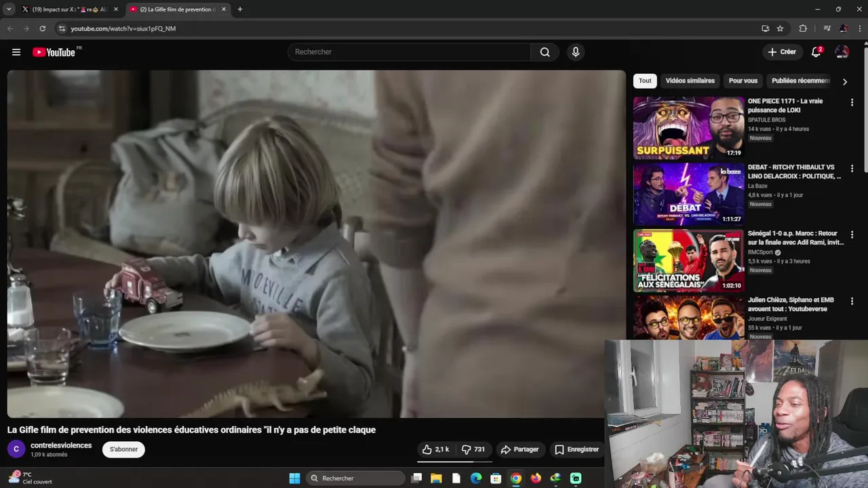View site information icon in address bar

click(62, 28)
